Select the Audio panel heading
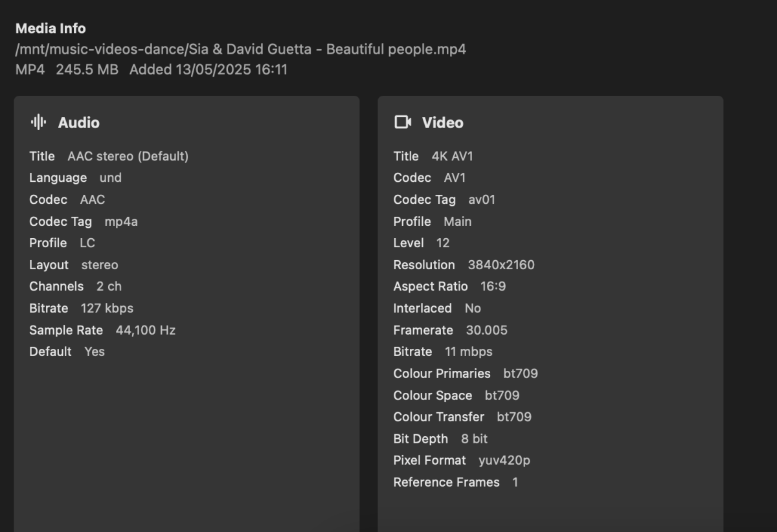This screenshot has width=777, height=532. click(80, 122)
